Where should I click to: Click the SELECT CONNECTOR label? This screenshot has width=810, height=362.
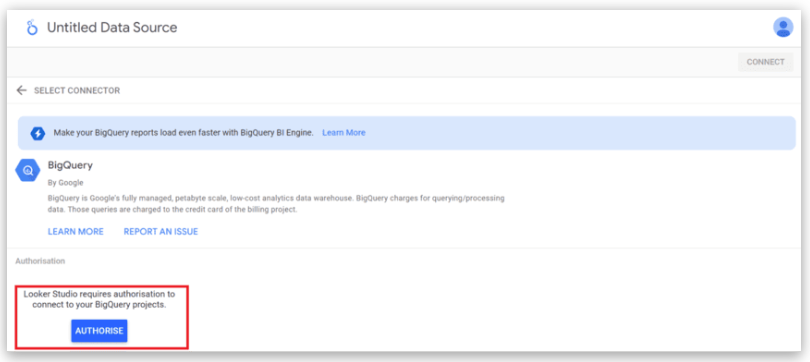coord(77,91)
